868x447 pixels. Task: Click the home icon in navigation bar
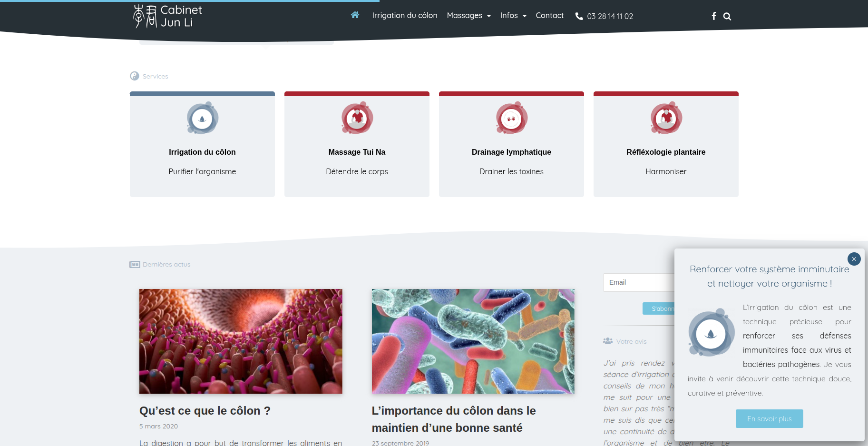(x=355, y=15)
